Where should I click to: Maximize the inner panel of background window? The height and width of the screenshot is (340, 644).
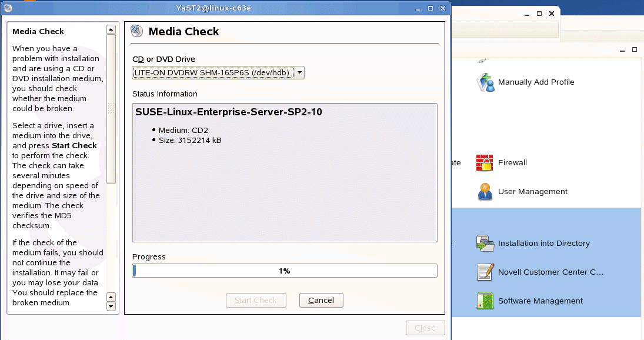tap(635, 49)
